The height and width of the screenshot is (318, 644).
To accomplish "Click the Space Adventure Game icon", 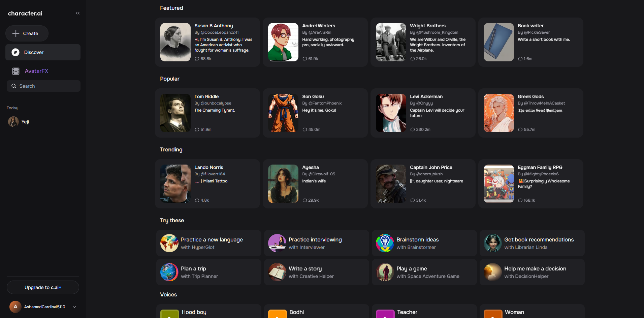I will [385, 272].
